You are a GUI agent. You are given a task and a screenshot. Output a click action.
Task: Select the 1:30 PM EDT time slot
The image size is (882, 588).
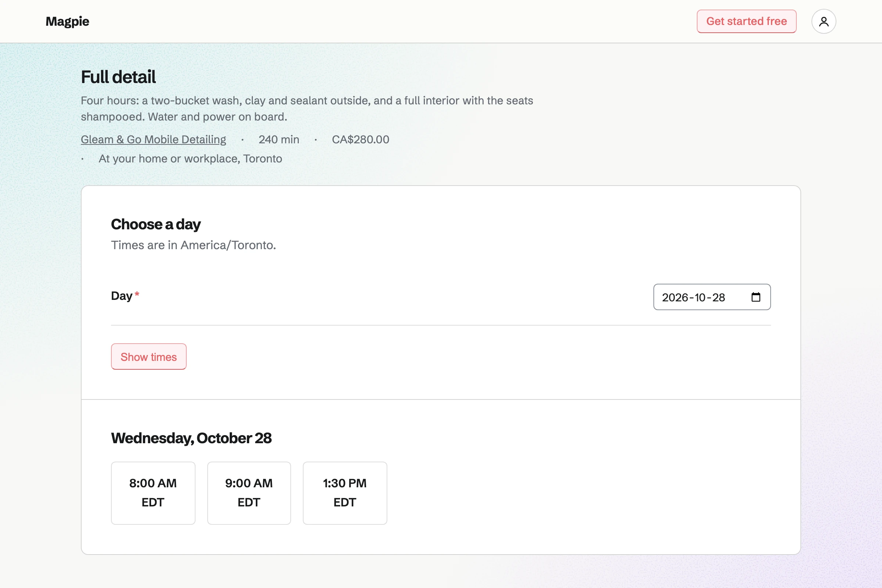pyautogui.click(x=345, y=493)
